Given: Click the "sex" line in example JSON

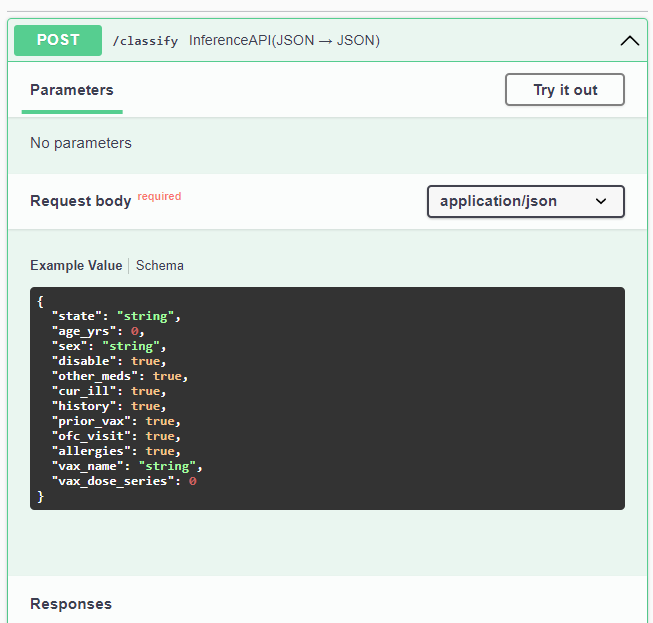Looking at the screenshot, I should click(x=109, y=346).
